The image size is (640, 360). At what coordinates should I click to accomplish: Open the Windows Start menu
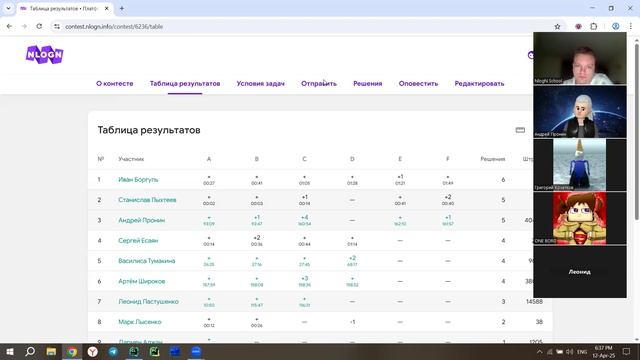coord(10,352)
